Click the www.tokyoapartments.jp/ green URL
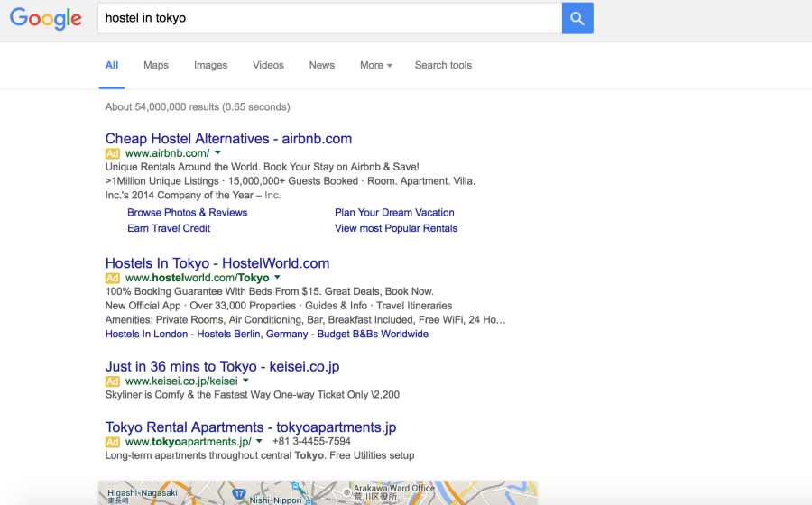Screen dimensions: 812x505 [x=189, y=443]
